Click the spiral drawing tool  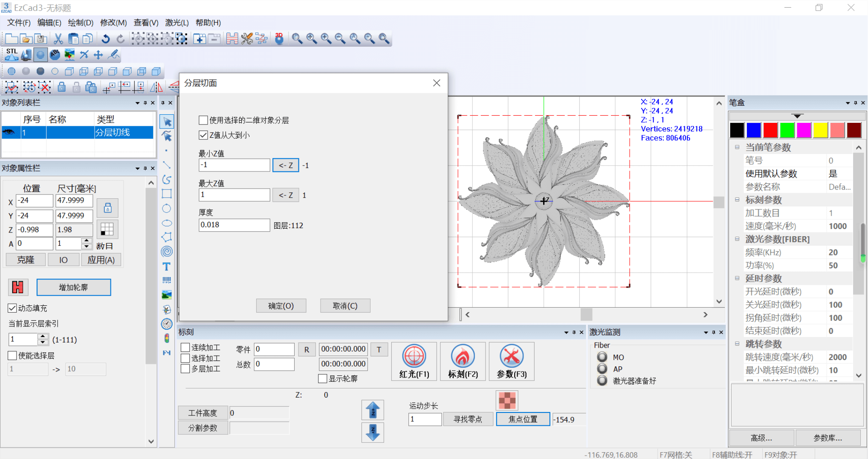pos(166,252)
